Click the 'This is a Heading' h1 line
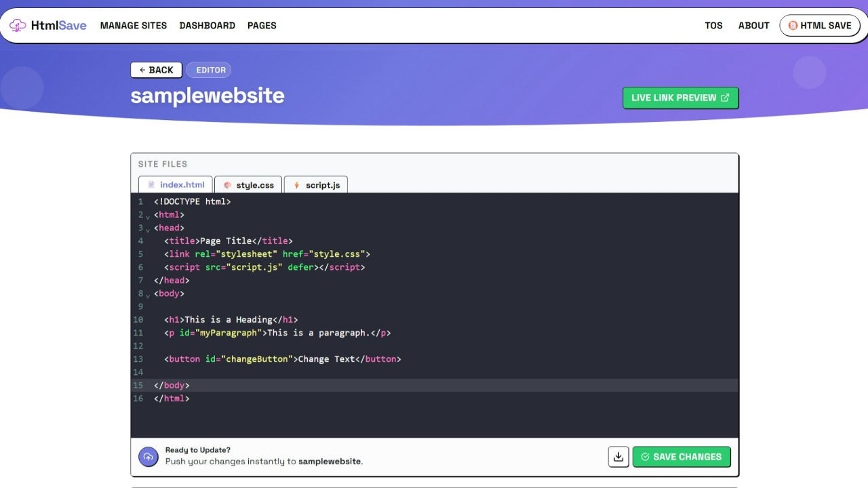 pos(231,320)
